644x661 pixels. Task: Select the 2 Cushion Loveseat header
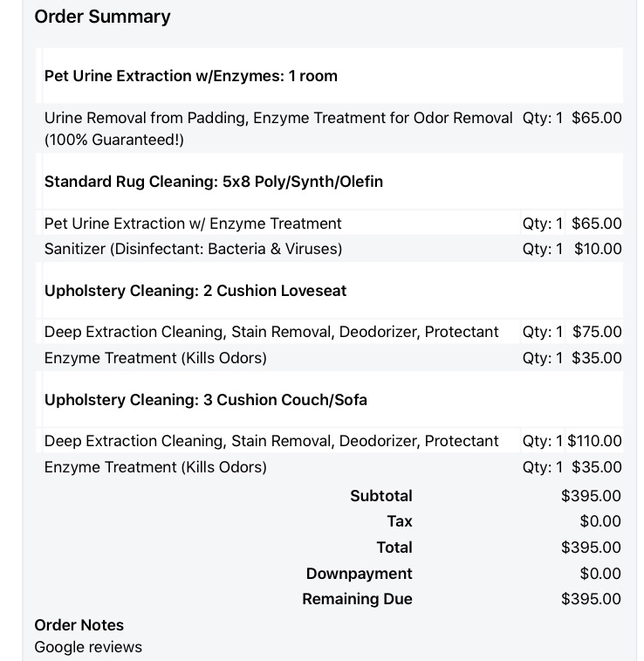[195, 291]
